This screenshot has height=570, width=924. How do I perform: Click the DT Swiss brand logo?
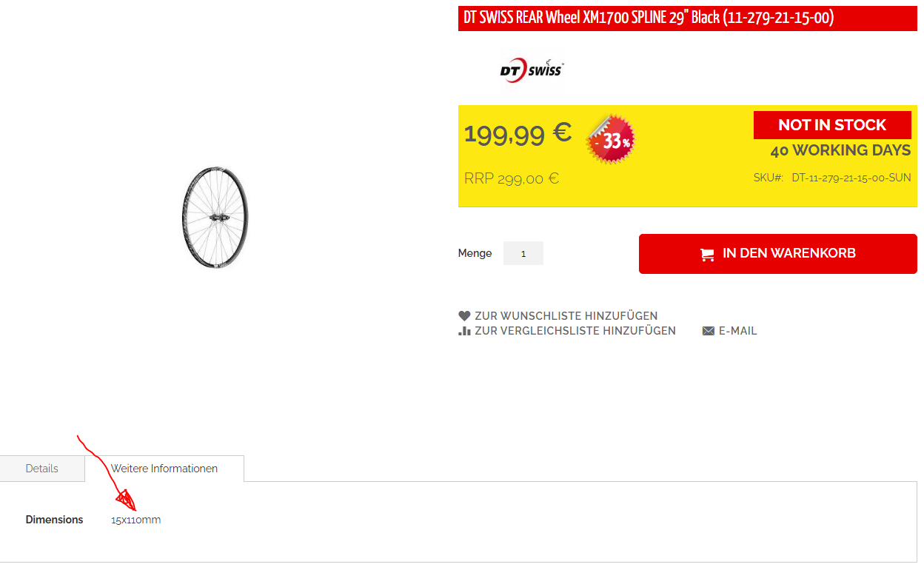coord(532,70)
